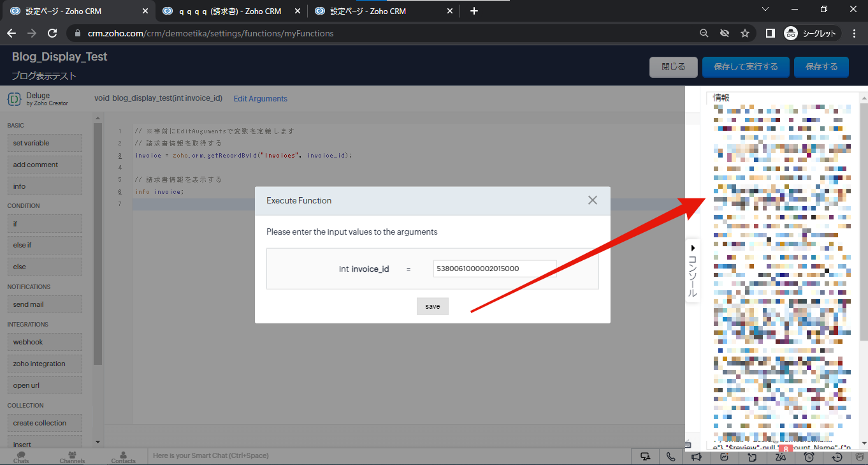Open Channels in the bottom bar
Image resolution: width=868 pixels, height=465 pixels.
click(x=72, y=457)
